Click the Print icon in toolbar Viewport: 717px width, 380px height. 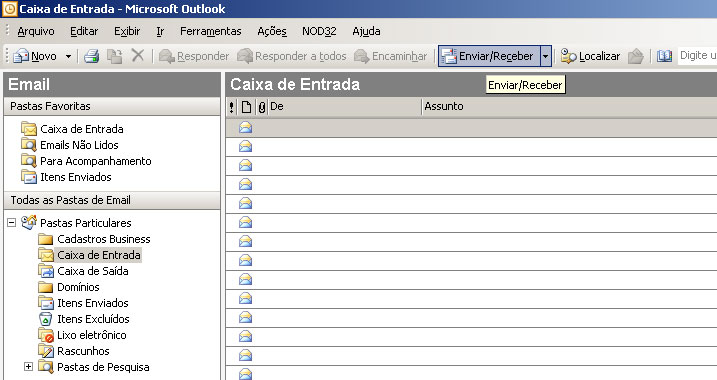tap(91, 56)
